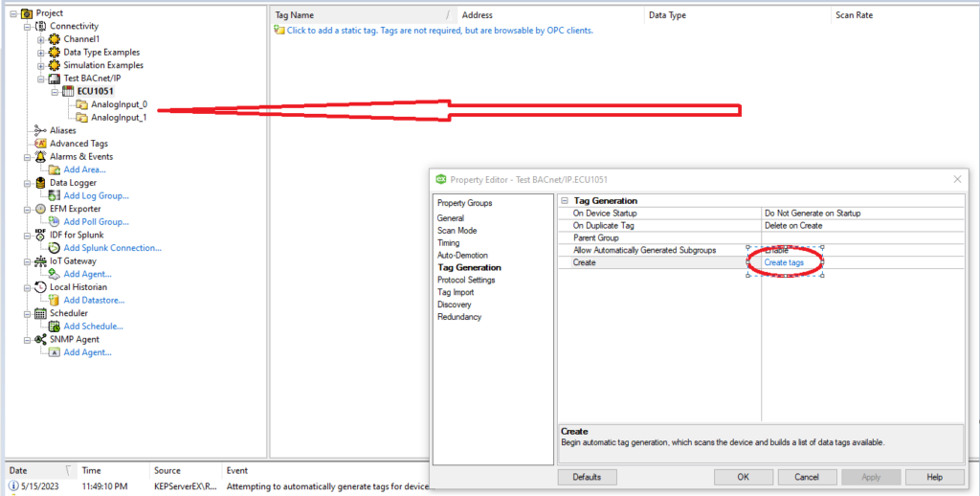
Task: Select Auto-Demotion property group
Action: (x=462, y=256)
